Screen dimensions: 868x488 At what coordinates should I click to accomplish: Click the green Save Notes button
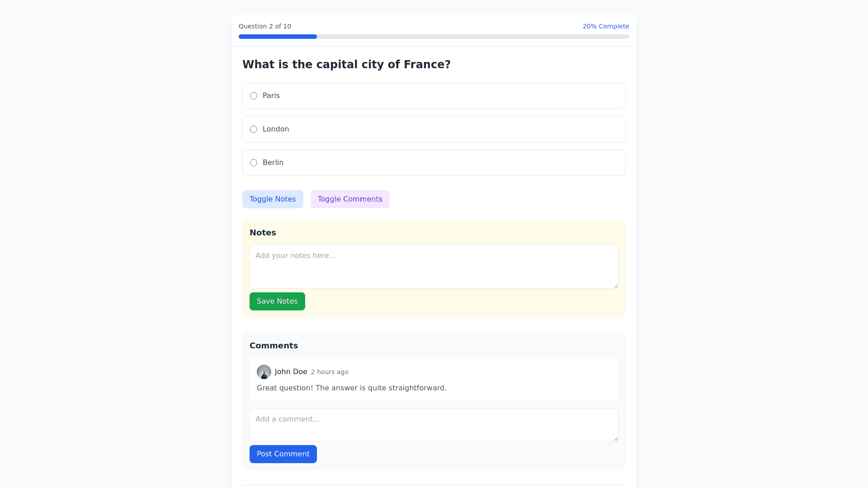(277, 301)
